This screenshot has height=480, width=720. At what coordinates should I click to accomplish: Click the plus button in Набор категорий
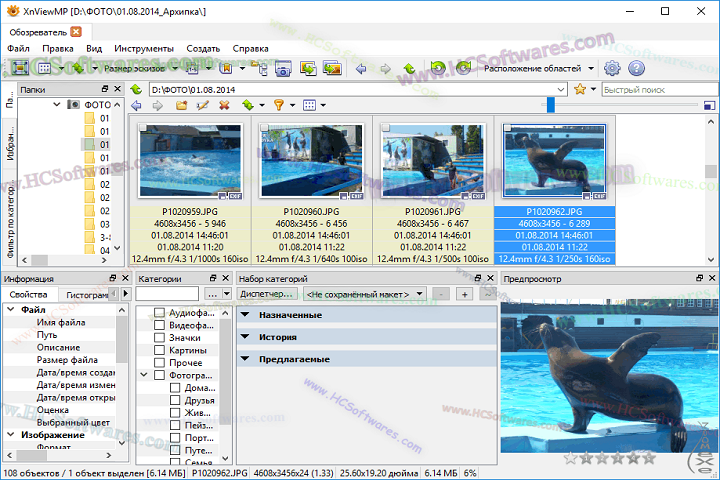tap(465, 294)
